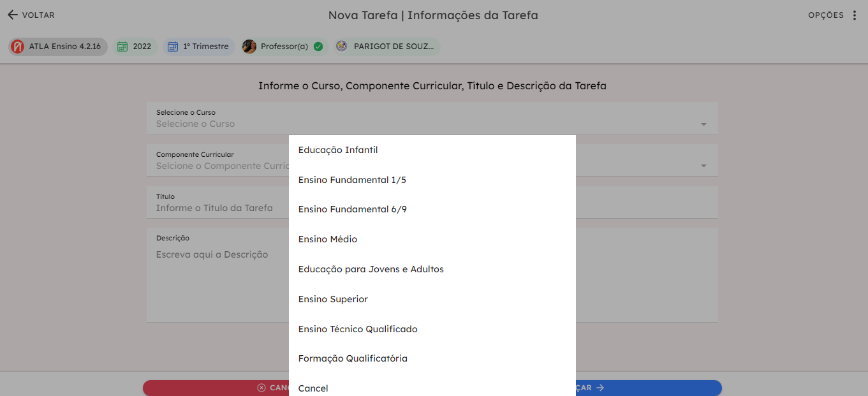Click the PARIGOT DE SOUZ... school emblem icon
This screenshot has height=396, width=868.
[342, 47]
